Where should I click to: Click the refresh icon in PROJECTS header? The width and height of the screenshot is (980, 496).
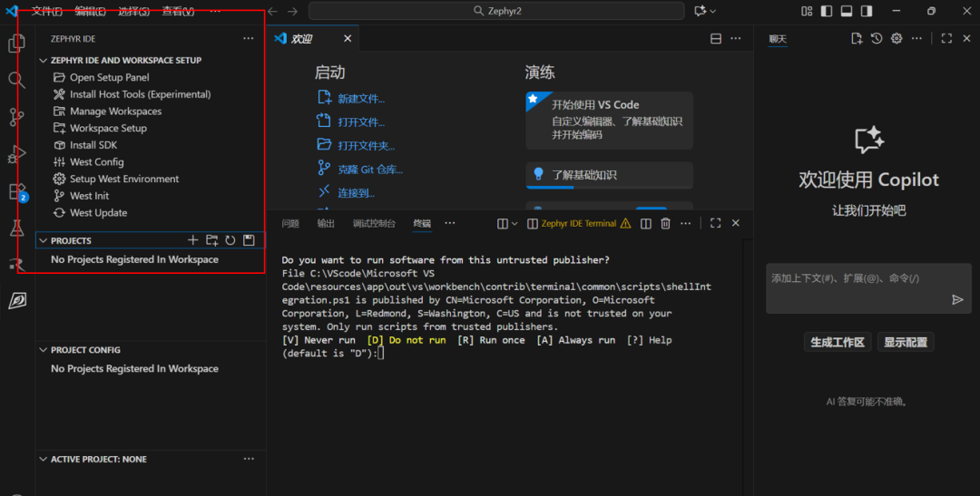[x=230, y=240]
